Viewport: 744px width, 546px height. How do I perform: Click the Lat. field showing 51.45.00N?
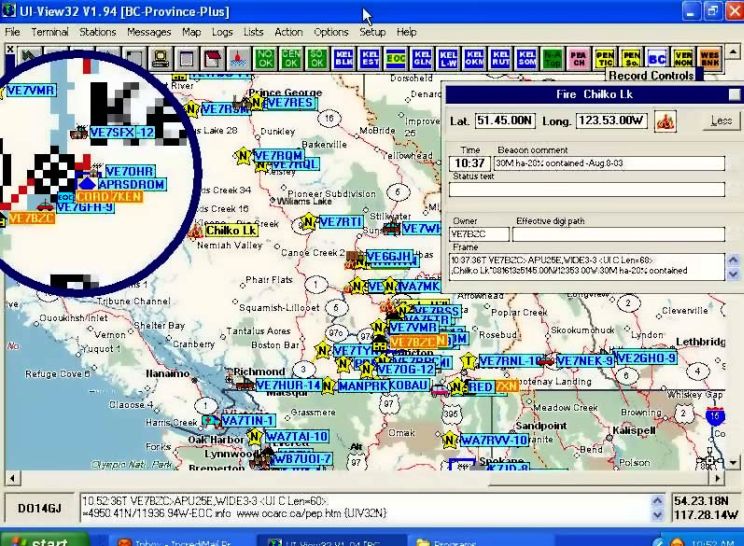pyautogui.click(x=505, y=120)
